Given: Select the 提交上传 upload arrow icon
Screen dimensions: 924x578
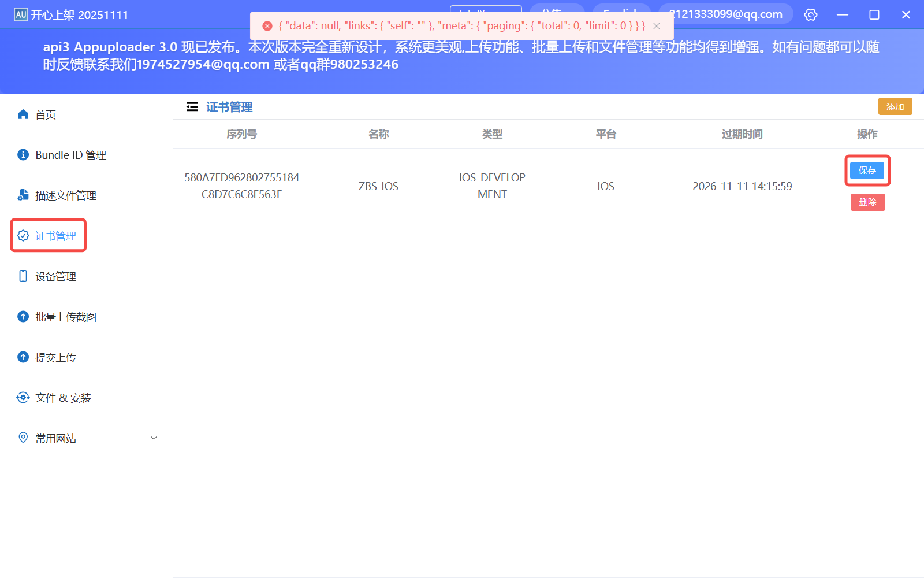Looking at the screenshot, I should pos(23,357).
